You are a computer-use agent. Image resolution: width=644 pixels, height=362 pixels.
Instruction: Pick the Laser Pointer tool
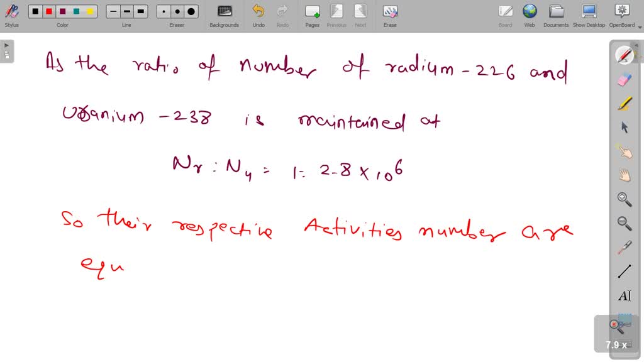(x=624, y=247)
